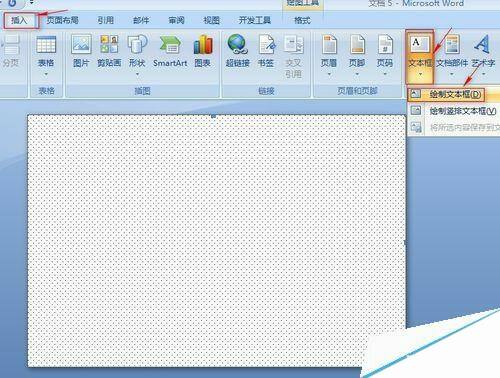Click the 表格 table icon
This screenshot has height=378, width=500.
coord(46,44)
